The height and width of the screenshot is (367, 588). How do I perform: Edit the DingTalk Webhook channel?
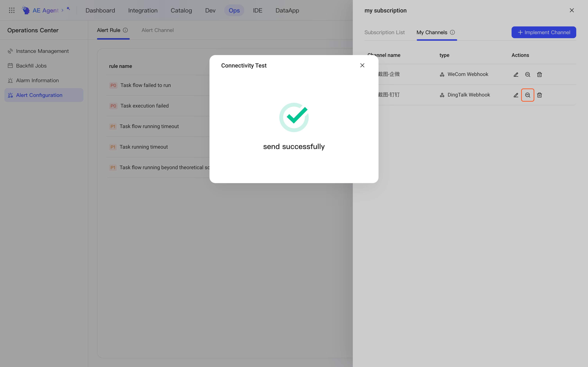(516, 95)
